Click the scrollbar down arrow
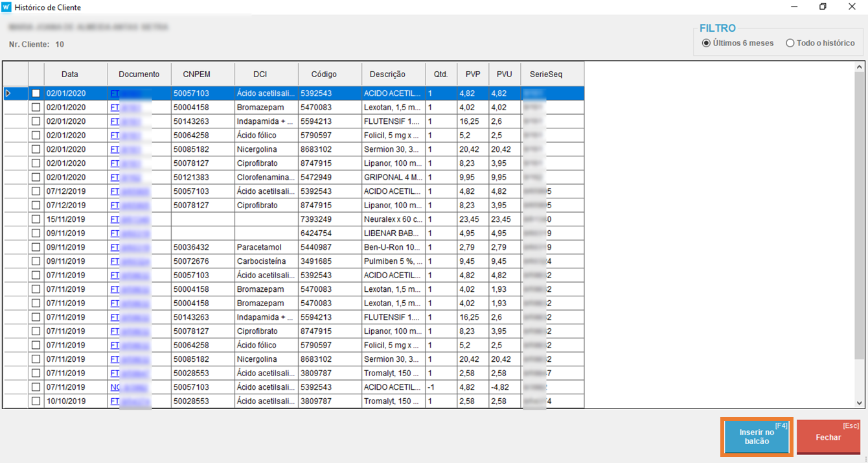This screenshot has height=463, width=868. 860,403
